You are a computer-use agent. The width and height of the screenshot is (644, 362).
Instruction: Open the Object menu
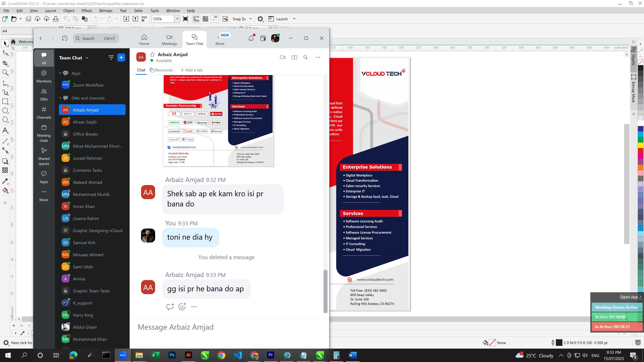69,11
